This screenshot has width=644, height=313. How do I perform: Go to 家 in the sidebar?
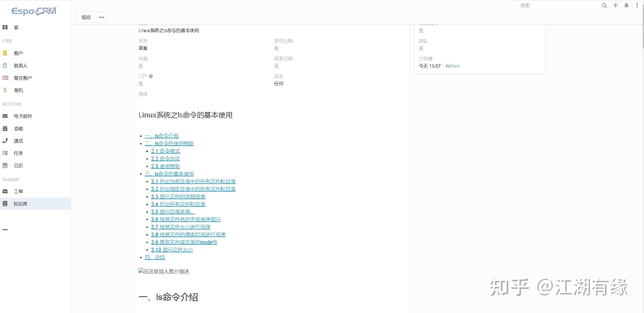[x=16, y=28]
